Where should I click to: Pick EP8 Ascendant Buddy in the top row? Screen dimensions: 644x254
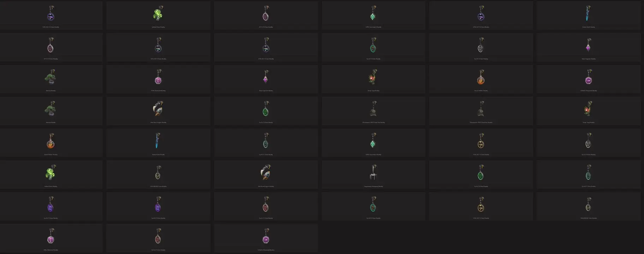point(374,14)
